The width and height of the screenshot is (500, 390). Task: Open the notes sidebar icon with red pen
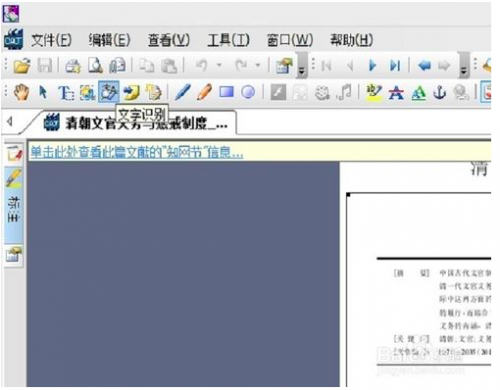point(14,154)
